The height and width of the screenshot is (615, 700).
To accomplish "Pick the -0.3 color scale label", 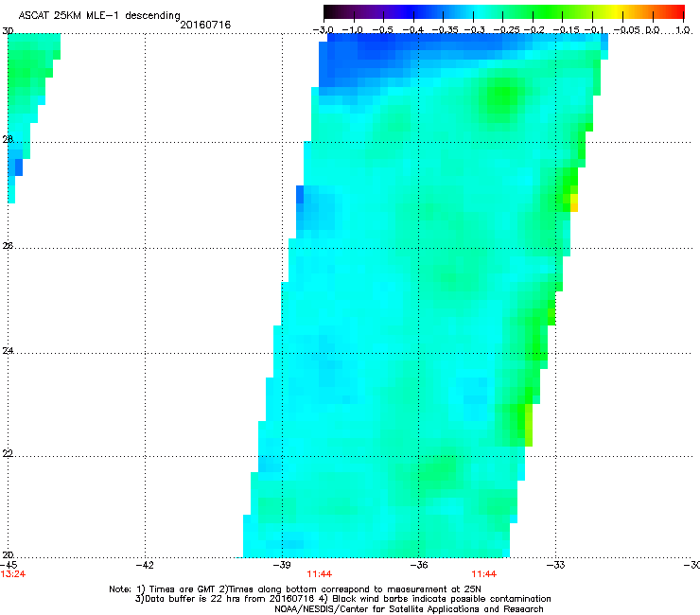I will pyautogui.click(x=475, y=30).
